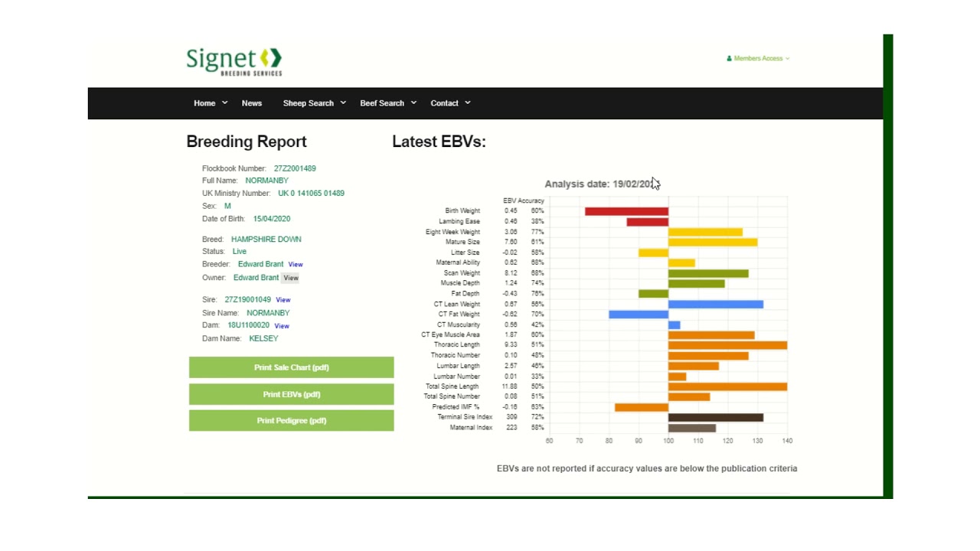Click the orange Thoracic Length bar
The width and height of the screenshot is (980, 551).
pos(727,345)
